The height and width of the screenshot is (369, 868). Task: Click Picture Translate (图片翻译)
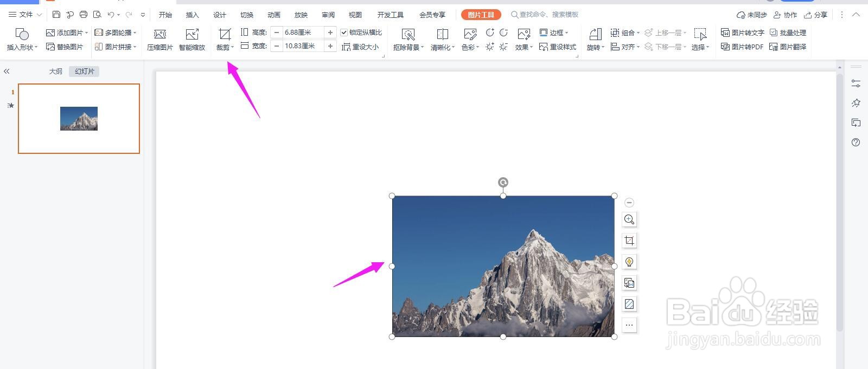[x=788, y=47]
